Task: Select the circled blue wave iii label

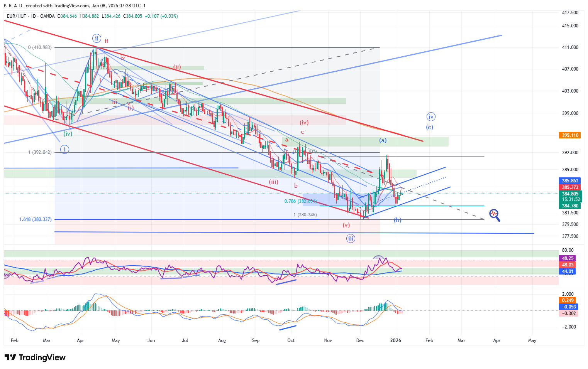Action: (351, 238)
